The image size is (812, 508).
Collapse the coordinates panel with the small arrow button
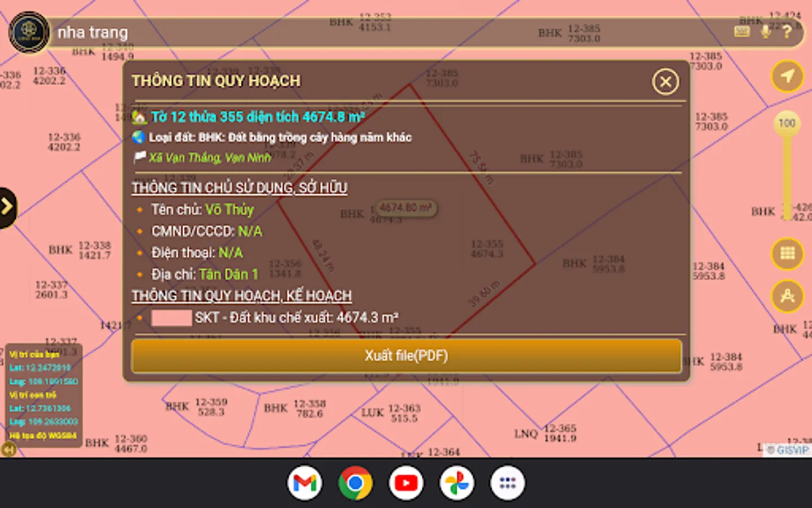(x=8, y=449)
